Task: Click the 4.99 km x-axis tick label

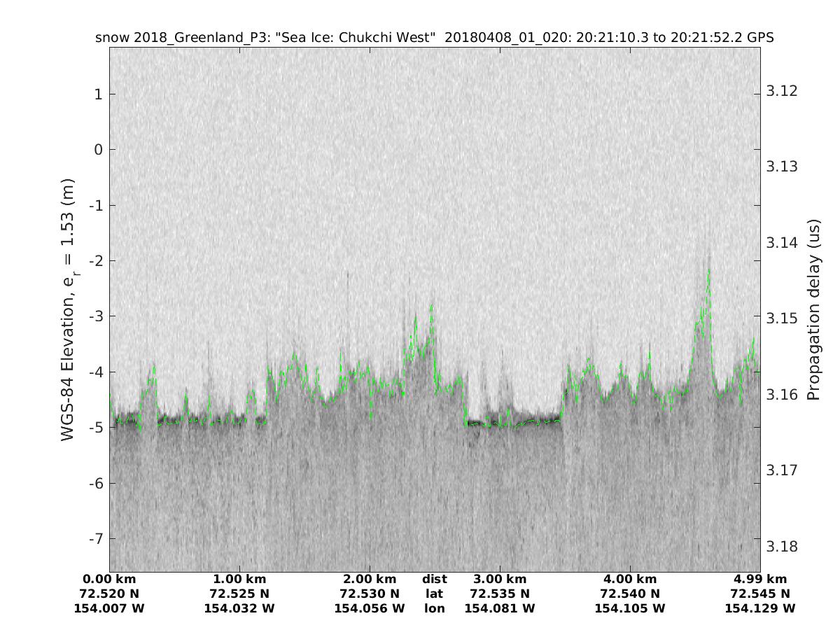Action: tap(760, 579)
